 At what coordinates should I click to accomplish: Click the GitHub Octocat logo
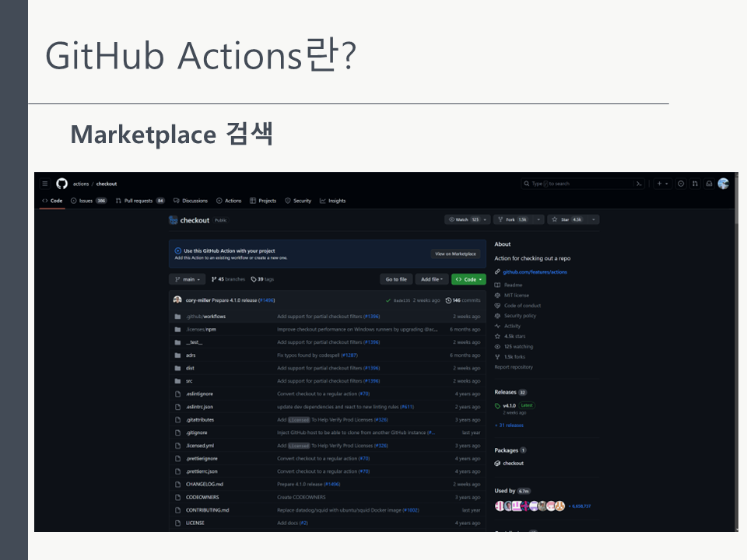coord(62,184)
